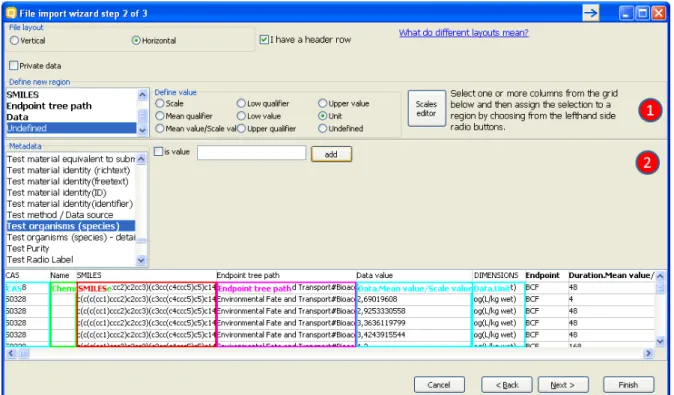Click the DIMENSIONS column header
This screenshot has width=674, height=395.
[498, 275]
